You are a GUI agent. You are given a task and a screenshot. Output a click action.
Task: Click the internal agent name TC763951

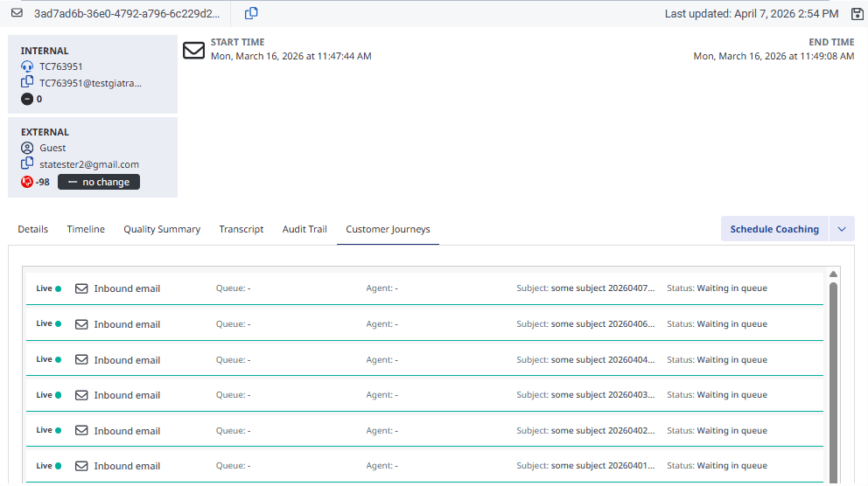[x=61, y=66]
